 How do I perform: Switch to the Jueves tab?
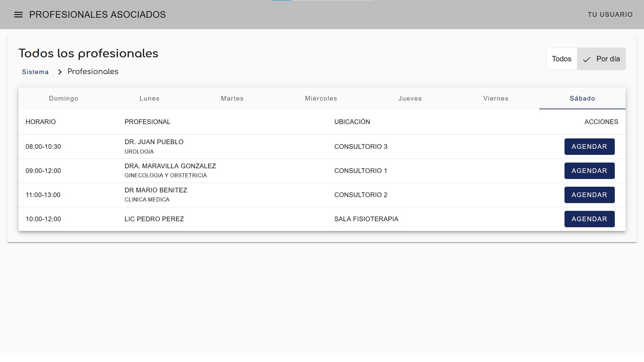click(x=410, y=99)
